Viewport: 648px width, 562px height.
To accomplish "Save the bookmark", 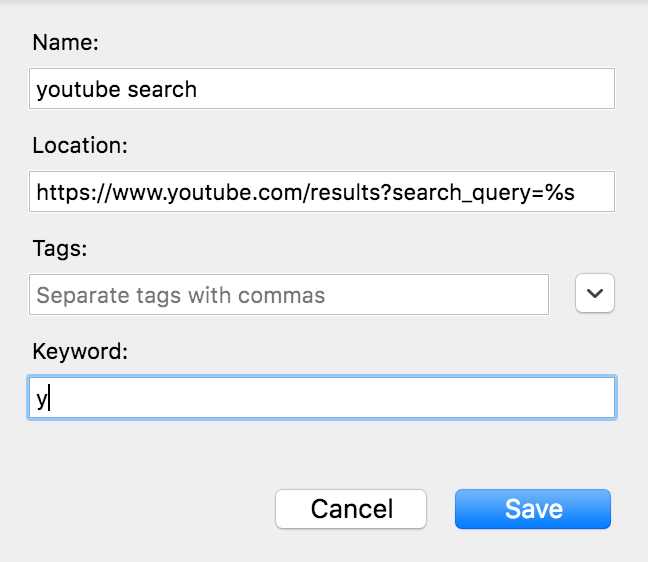I will [533, 509].
